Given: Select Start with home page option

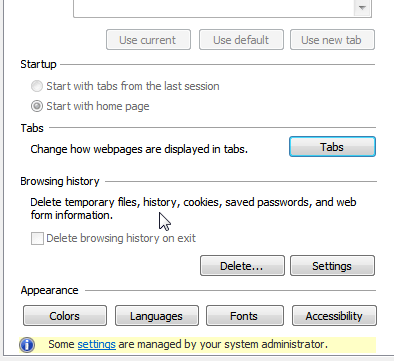Looking at the screenshot, I should point(37,106).
